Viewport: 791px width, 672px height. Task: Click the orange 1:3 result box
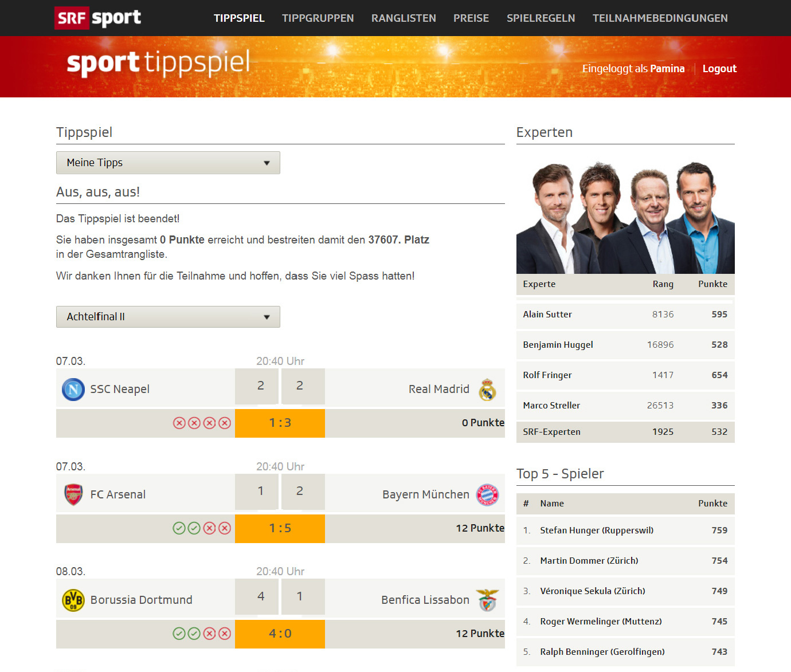[x=280, y=423]
